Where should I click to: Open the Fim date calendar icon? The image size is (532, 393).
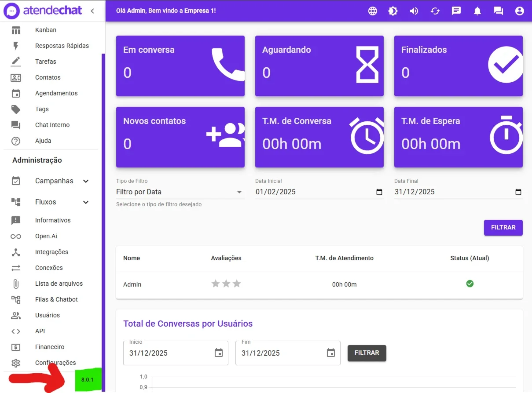click(331, 353)
